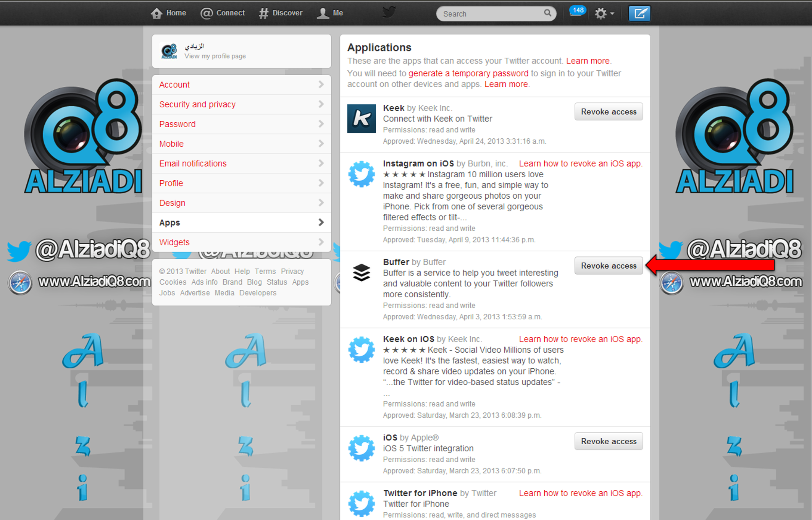The image size is (812, 520).
Task: Click the profile avatar thumbnail
Action: (169, 51)
